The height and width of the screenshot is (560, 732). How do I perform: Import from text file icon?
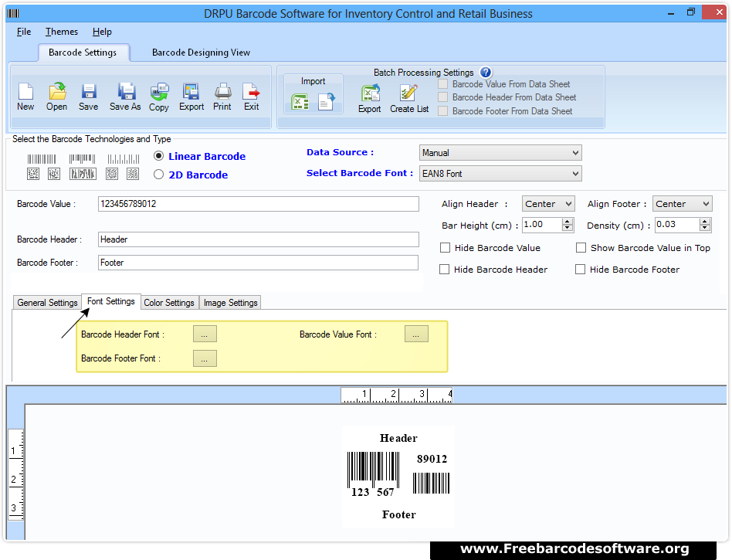point(327,102)
